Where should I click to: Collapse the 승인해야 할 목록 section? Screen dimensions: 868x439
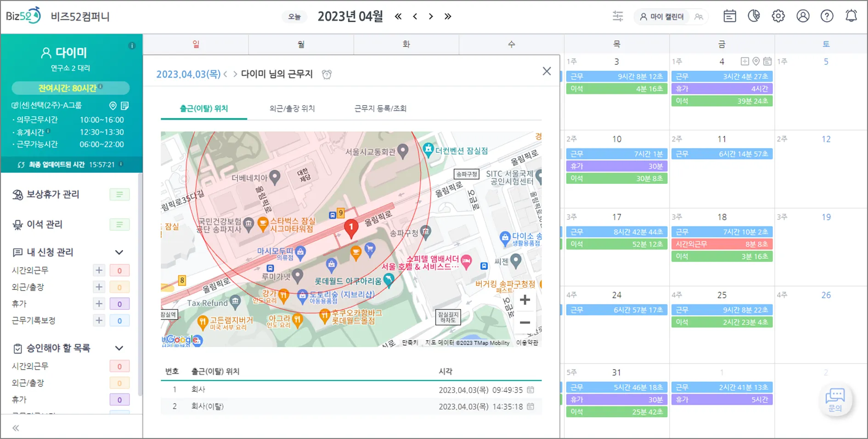click(119, 348)
